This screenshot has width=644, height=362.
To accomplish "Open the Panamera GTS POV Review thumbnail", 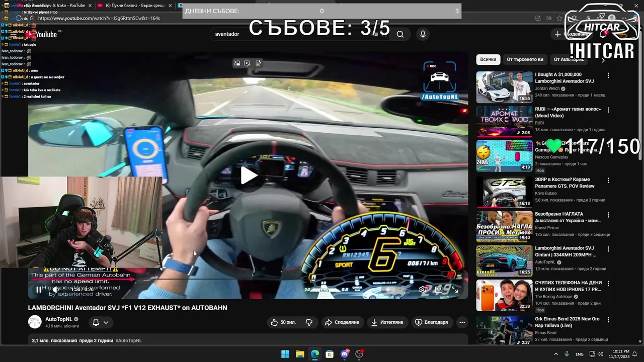I will click(504, 192).
